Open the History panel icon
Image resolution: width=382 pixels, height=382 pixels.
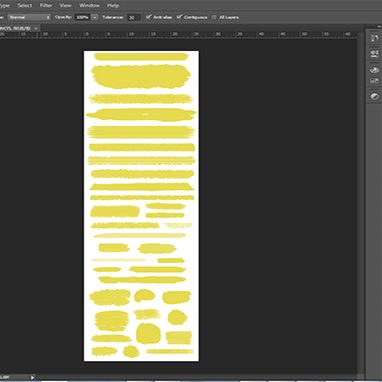(375, 38)
